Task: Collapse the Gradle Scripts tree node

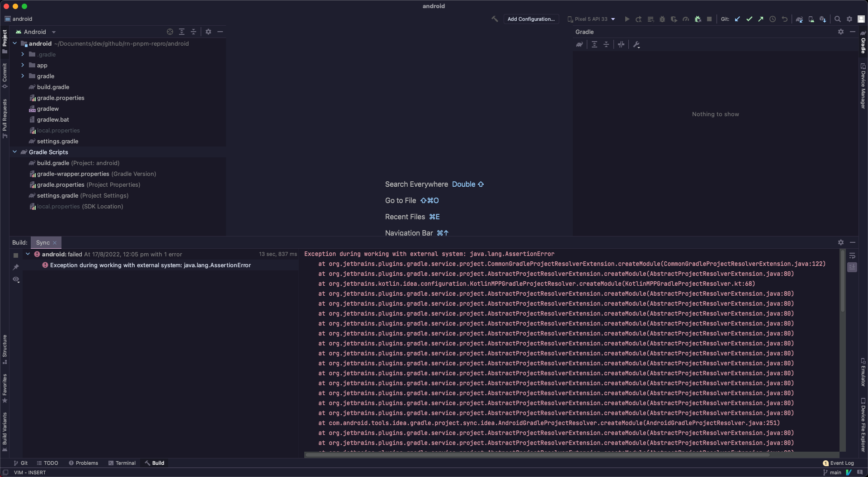Action: [14, 152]
